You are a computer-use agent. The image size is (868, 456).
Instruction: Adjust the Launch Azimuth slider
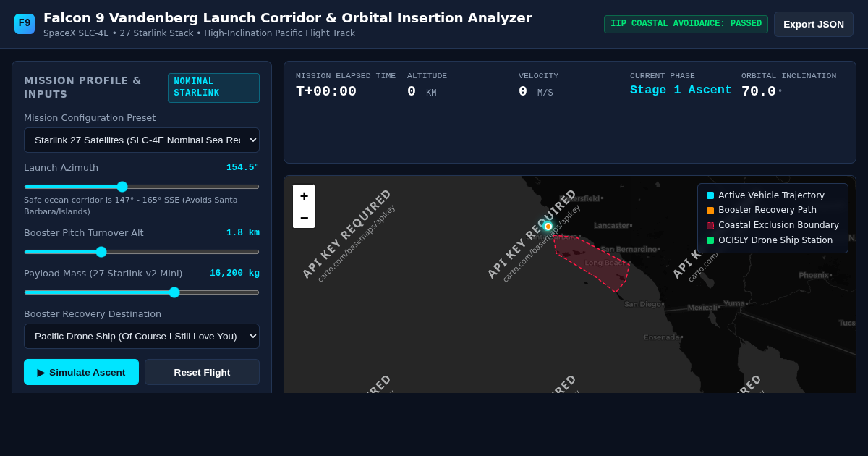[142, 187]
